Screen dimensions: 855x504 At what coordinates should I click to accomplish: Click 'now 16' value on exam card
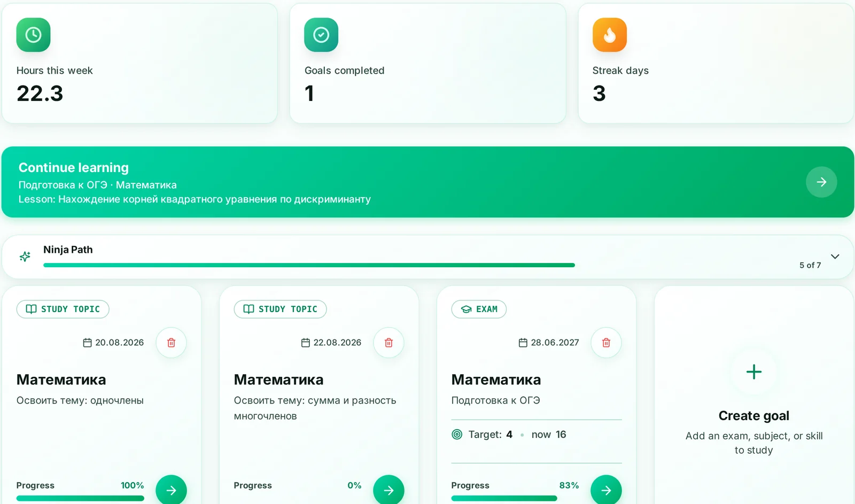549,435
